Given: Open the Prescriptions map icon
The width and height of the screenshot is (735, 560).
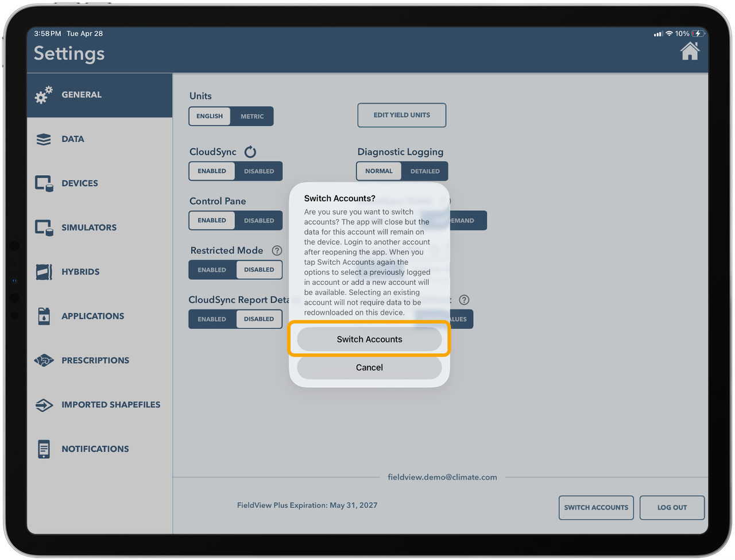Looking at the screenshot, I should tap(44, 360).
